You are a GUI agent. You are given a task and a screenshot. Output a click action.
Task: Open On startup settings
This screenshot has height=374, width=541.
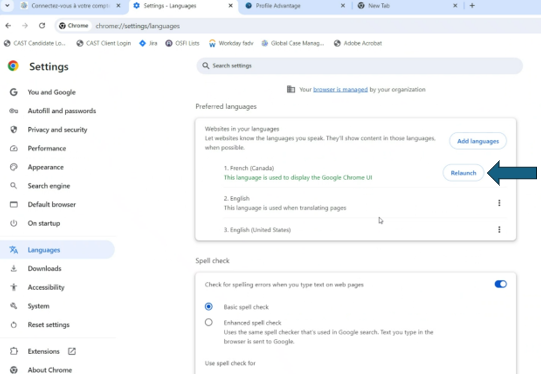click(44, 223)
